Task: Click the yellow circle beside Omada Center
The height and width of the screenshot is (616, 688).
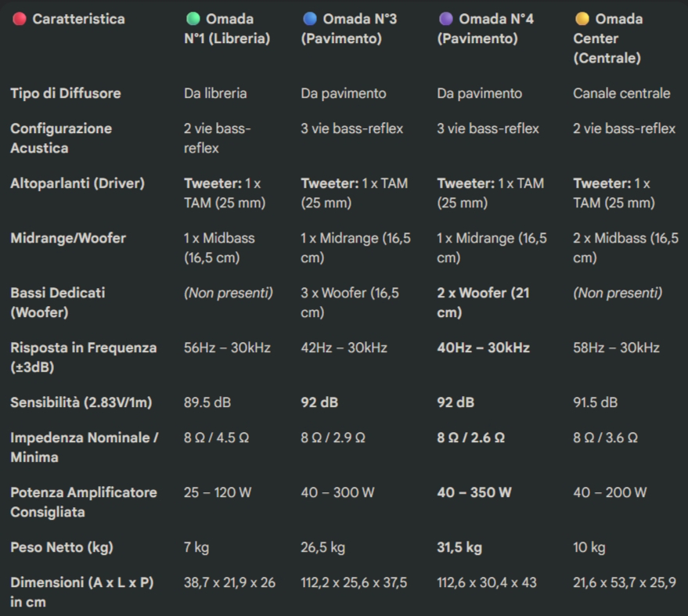Action: tap(582, 19)
